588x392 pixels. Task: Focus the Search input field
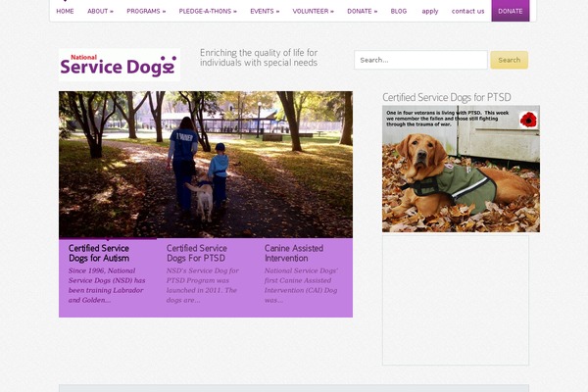(419, 60)
